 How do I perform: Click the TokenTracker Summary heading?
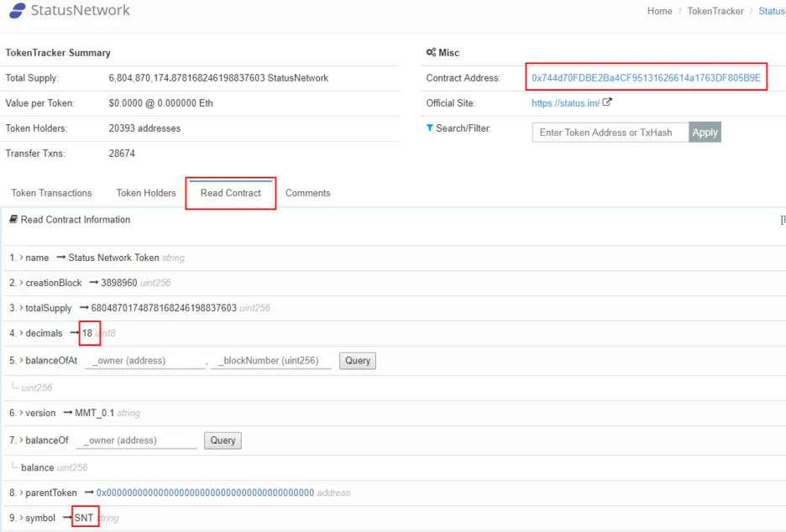point(58,53)
